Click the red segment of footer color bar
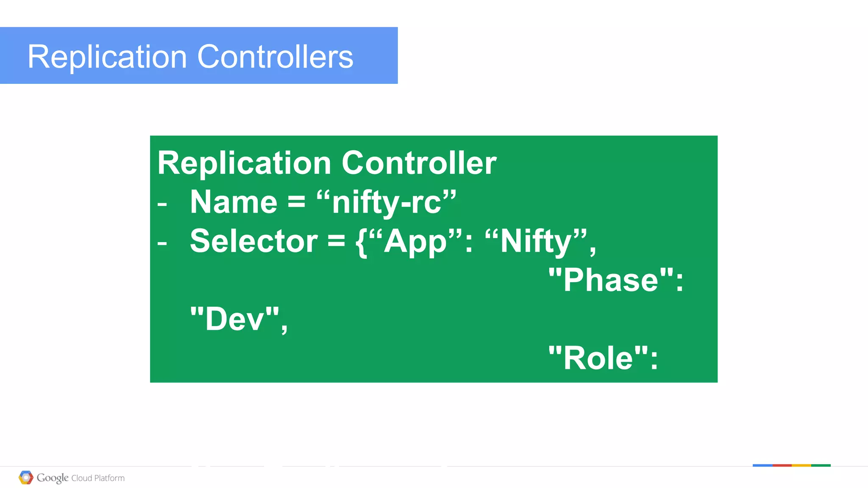Screen dimensions: 868x488 coord(782,465)
